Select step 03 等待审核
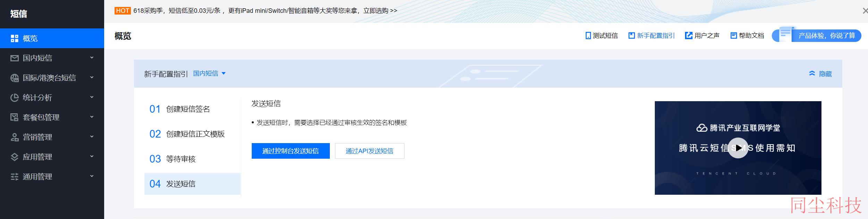Viewport: 868px width, 219px height. (x=192, y=159)
